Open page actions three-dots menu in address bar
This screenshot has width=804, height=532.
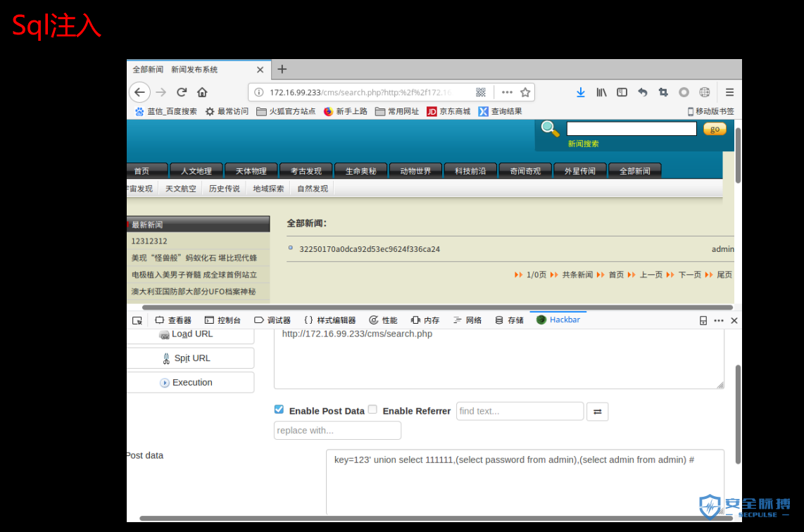click(x=507, y=92)
